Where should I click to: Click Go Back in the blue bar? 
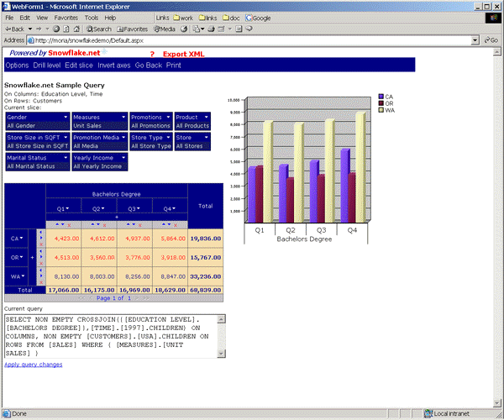[149, 66]
